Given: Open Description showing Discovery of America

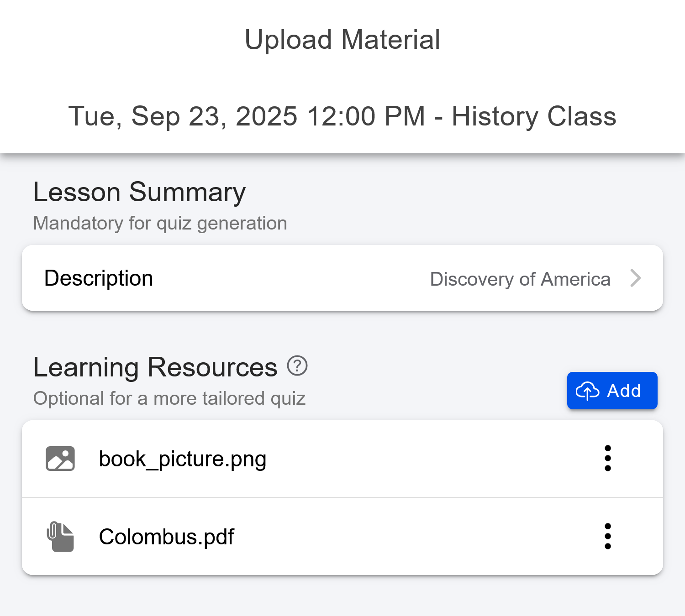Looking at the screenshot, I should [x=342, y=278].
